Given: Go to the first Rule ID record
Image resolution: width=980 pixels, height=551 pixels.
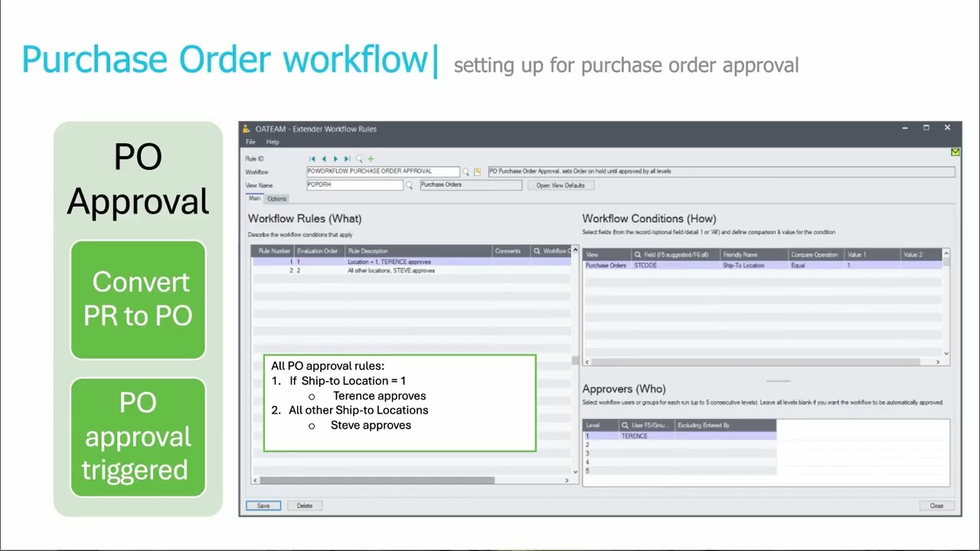Looking at the screenshot, I should tap(312, 158).
